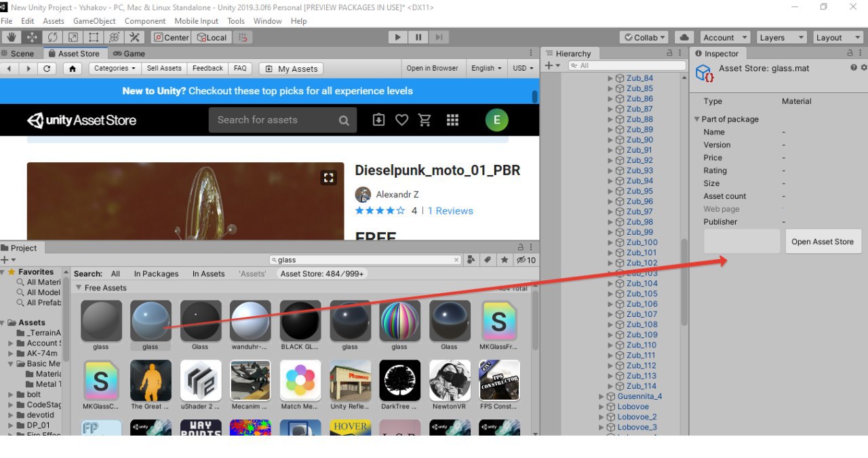Open Categories dropdown in Asset Store
This screenshot has width=868, height=458.
(x=115, y=69)
